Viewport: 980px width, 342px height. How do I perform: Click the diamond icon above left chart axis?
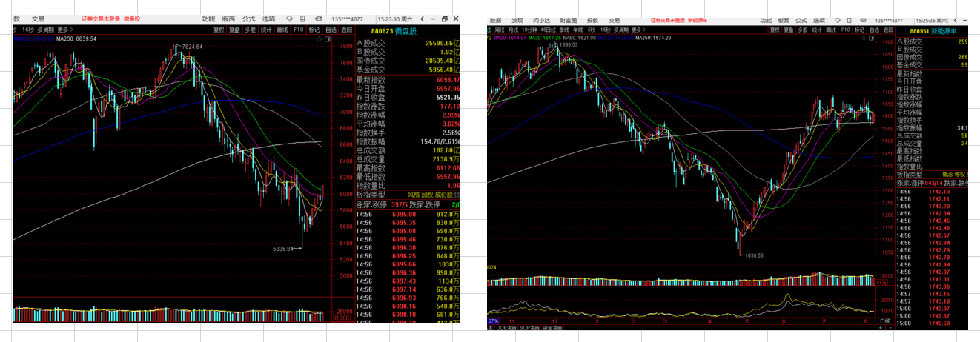(319, 39)
